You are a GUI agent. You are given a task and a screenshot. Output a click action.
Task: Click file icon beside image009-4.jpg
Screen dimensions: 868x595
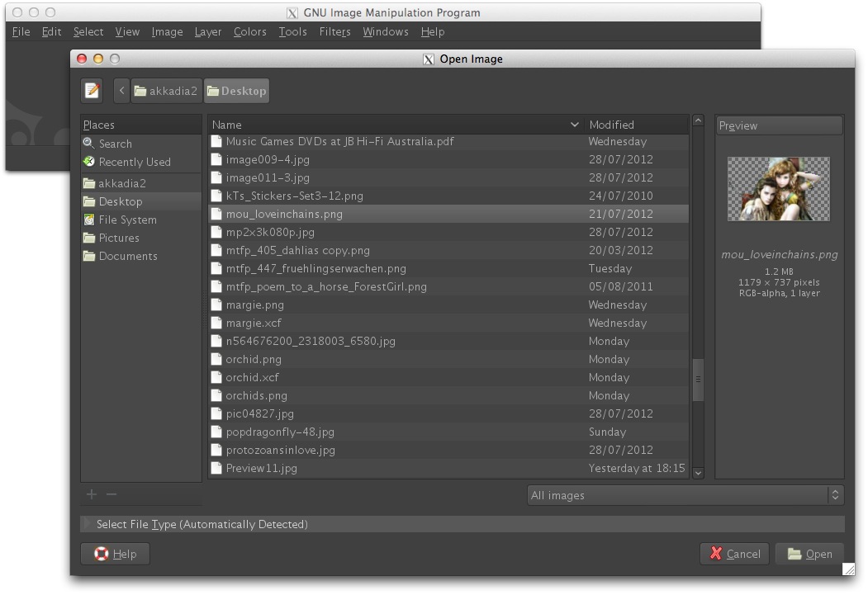coord(216,159)
